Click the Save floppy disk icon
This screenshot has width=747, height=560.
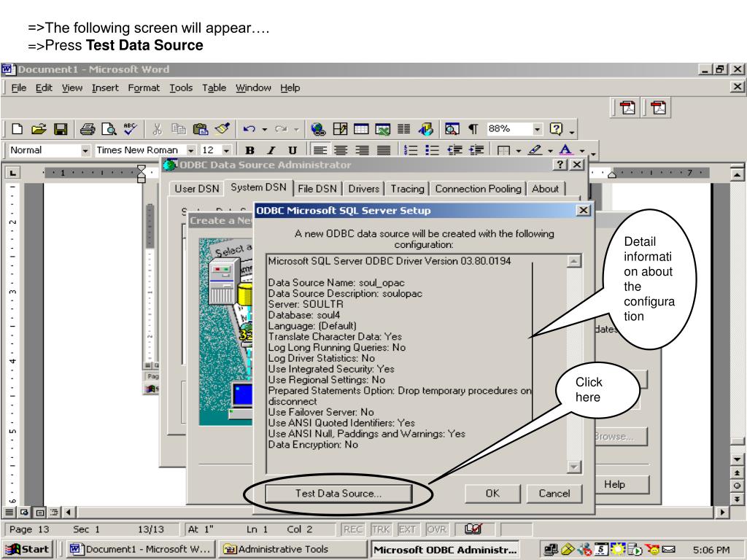coord(61,129)
